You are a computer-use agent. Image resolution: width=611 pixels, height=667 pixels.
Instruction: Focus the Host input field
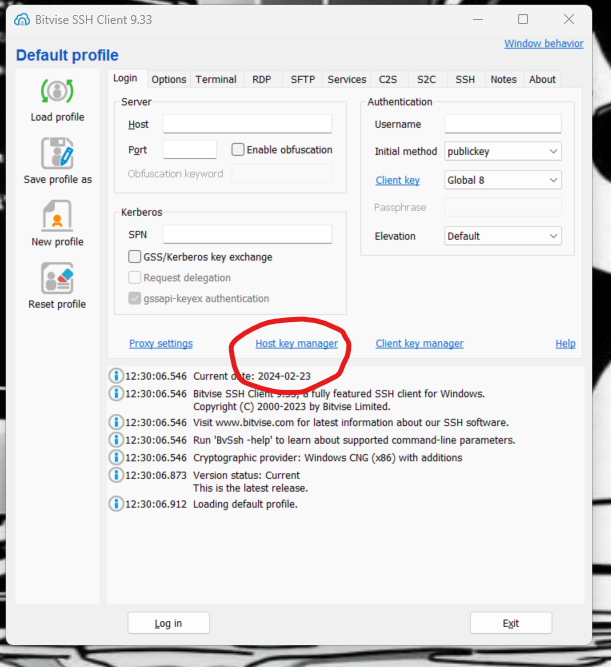click(x=247, y=124)
